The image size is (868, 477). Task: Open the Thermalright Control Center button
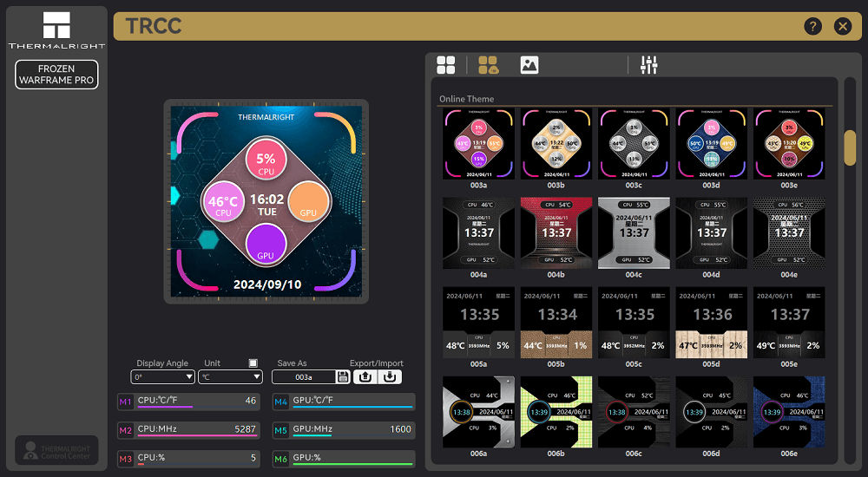click(56, 450)
